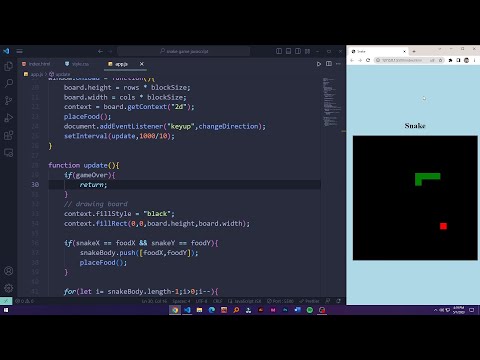Select the Snake tab in Chrome

(x=379, y=51)
